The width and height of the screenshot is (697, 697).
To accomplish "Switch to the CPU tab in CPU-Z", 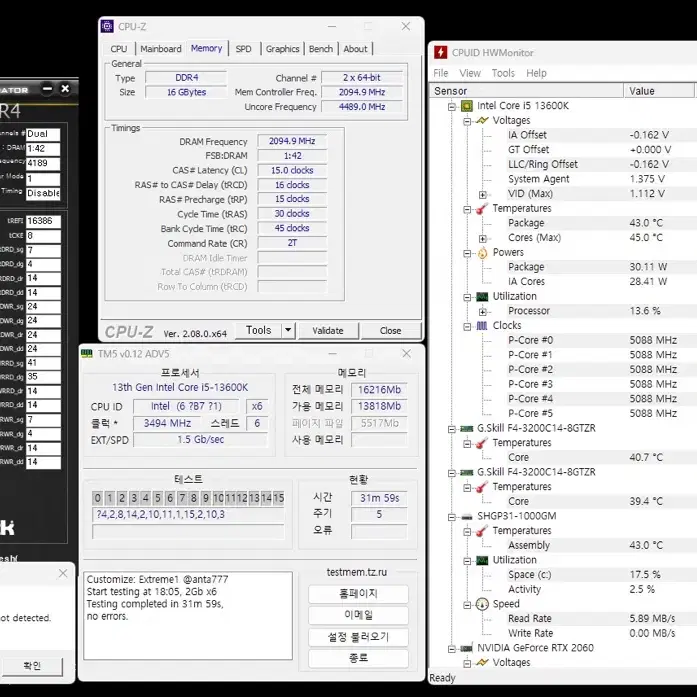I will (119, 49).
